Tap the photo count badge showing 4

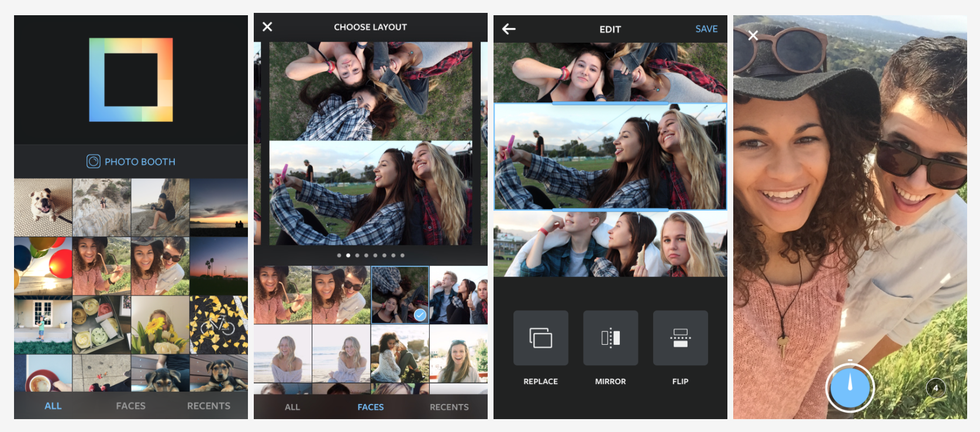(x=935, y=388)
